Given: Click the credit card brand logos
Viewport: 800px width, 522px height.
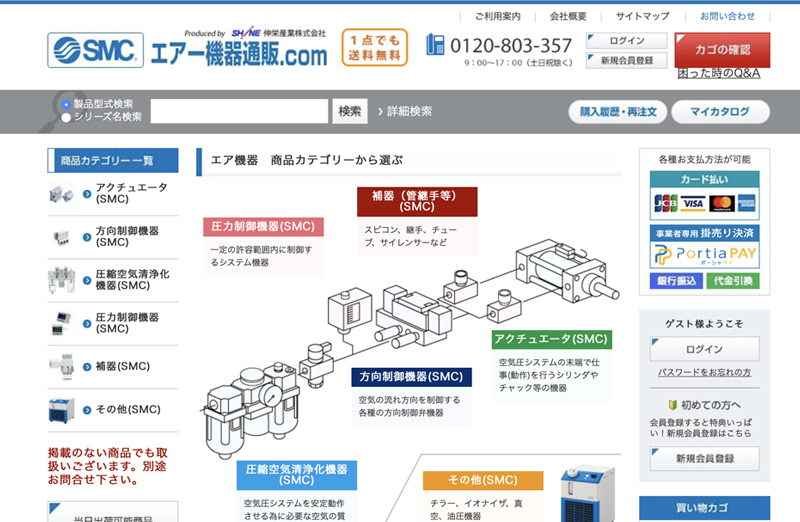Looking at the screenshot, I should click(x=705, y=203).
